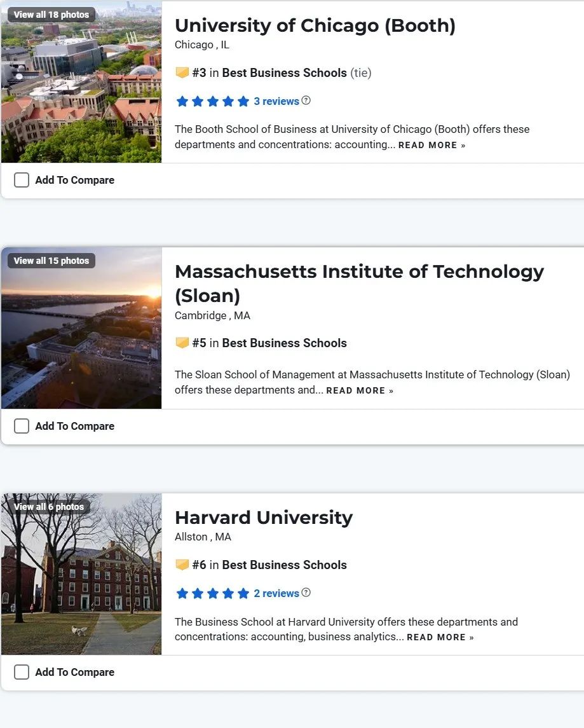Expand READ MORE for Harvard description

pos(440,637)
